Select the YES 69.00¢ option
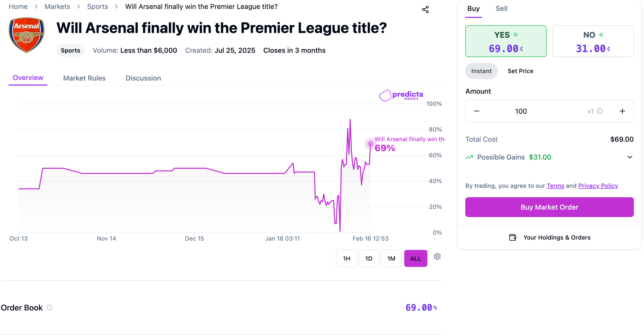The height and width of the screenshot is (335, 644). [x=506, y=41]
